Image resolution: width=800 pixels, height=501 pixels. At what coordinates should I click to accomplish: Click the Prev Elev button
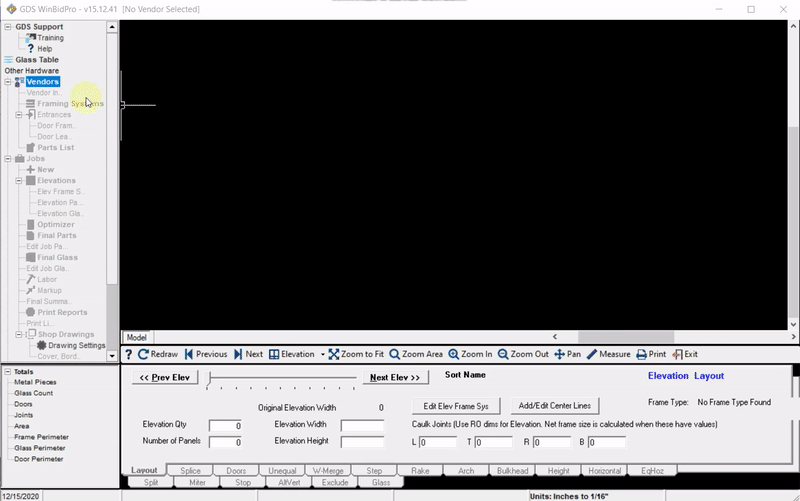pos(164,378)
